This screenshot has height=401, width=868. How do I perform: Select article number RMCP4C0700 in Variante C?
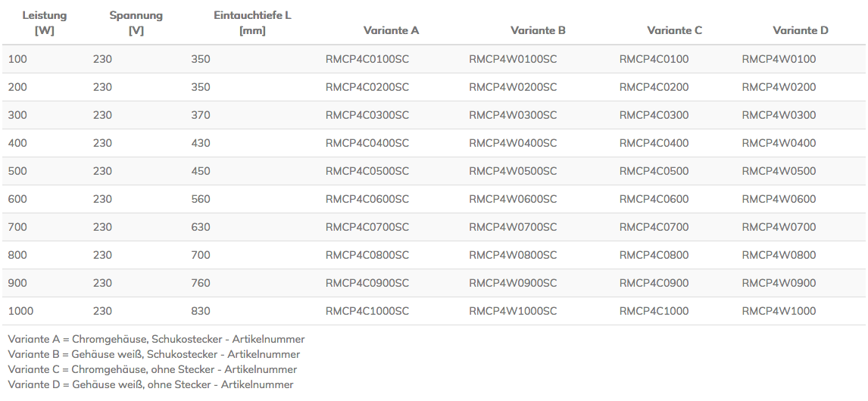(x=654, y=227)
